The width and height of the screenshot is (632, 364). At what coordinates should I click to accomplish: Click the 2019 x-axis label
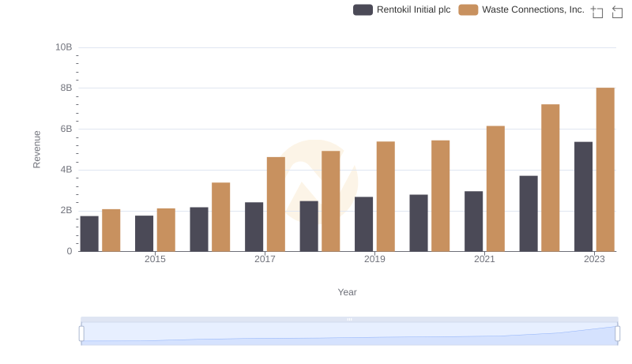pos(374,259)
